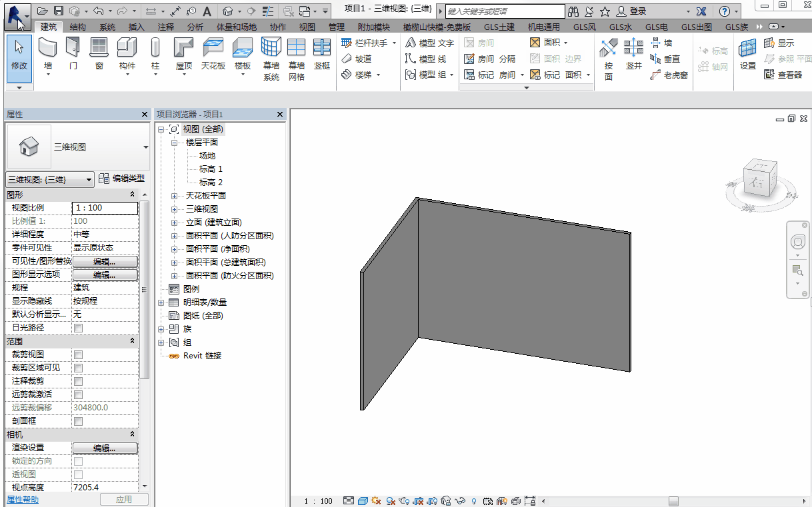
Task: Click the keyword search input box
Action: [x=504, y=11]
